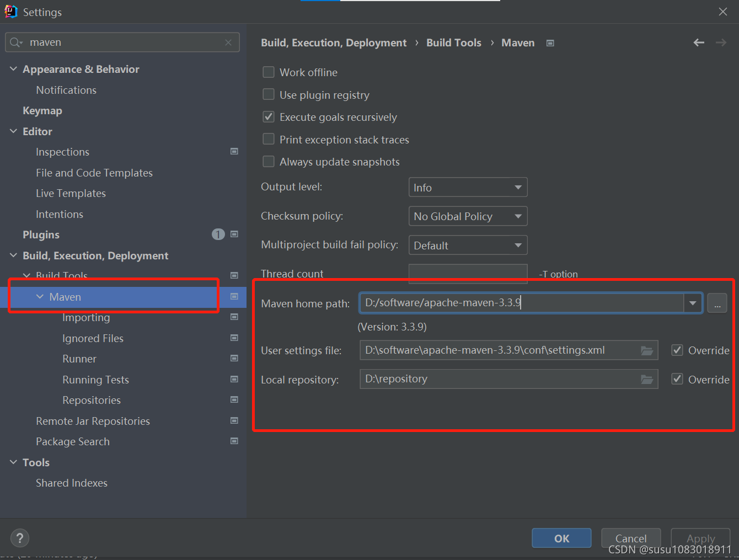Click Build, Execution, Deployment breadcrumb
The image size is (739, 560).
(334, 43)
